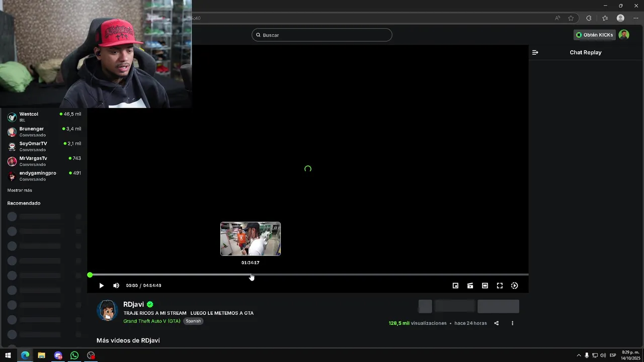Open the taskbar clock and date
Viewport: 644px width, 362px height.
[x=630, y=355]
